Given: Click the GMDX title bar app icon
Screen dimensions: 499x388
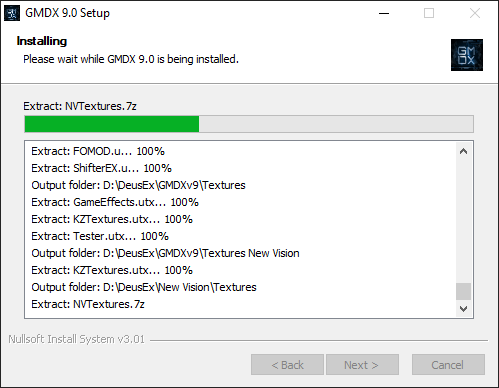Looking at the screenshot, I should [x=12, y=13].
